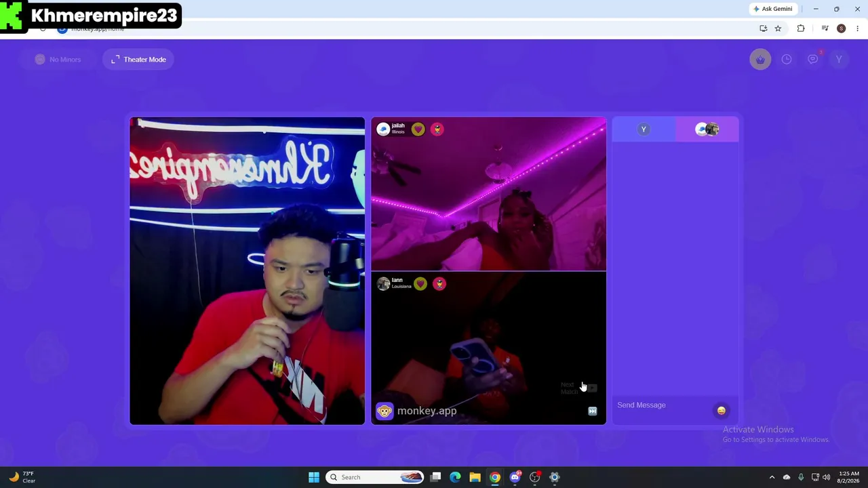Image resolution: width=868 pixels, height=488 pixels.
Task: Select the duo avatars chat tab
Action: [707, 129]
